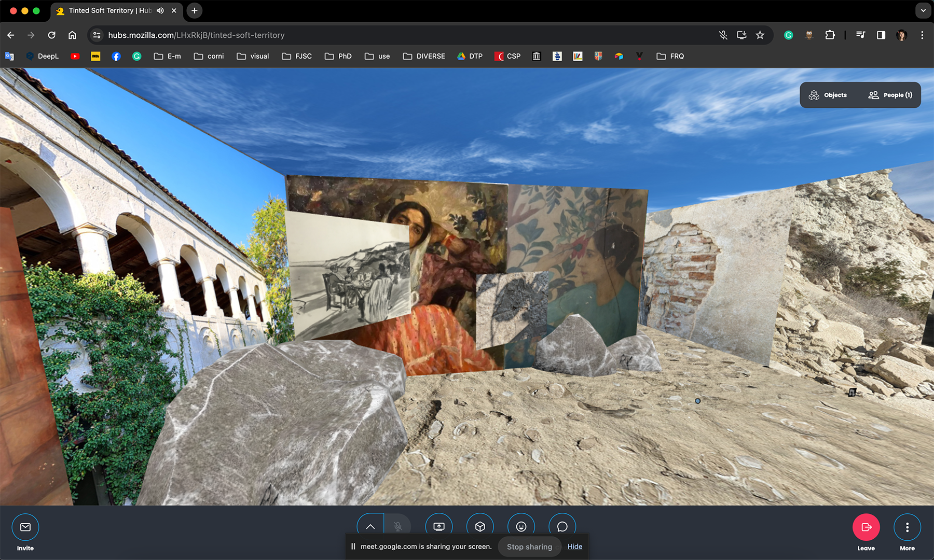Open the tab search dropdown
Screen dimensions: 934x560
pos(923,10)
